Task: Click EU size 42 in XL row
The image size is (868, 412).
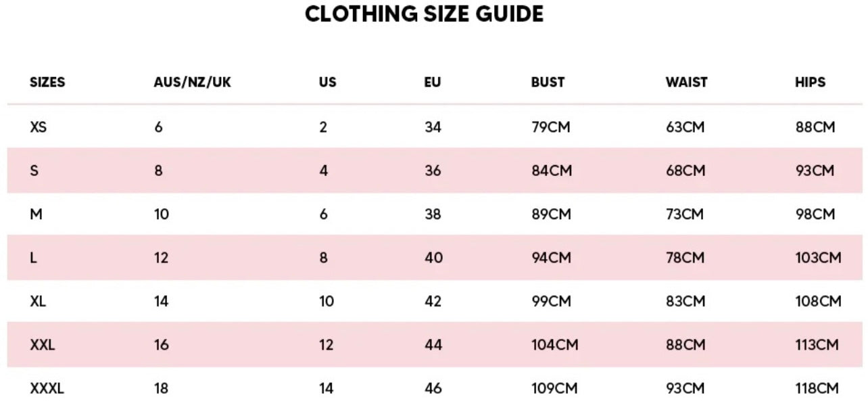Action: (433, 301)
